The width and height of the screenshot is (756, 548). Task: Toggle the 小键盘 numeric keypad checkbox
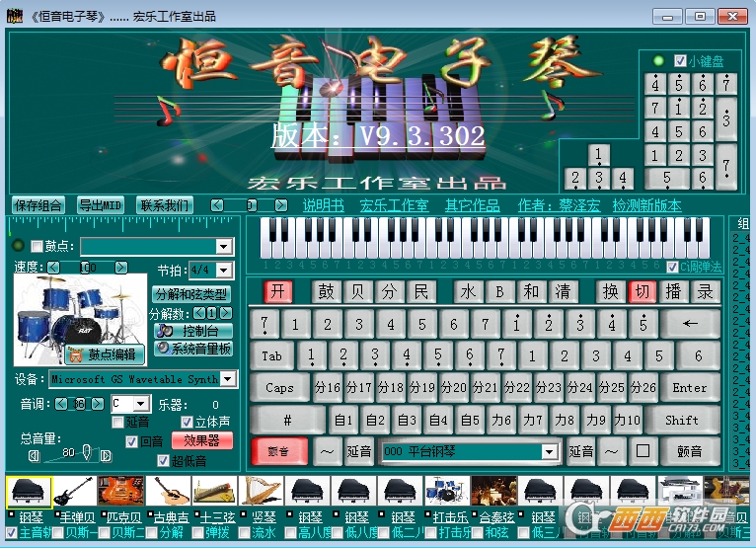coord(680,61)
